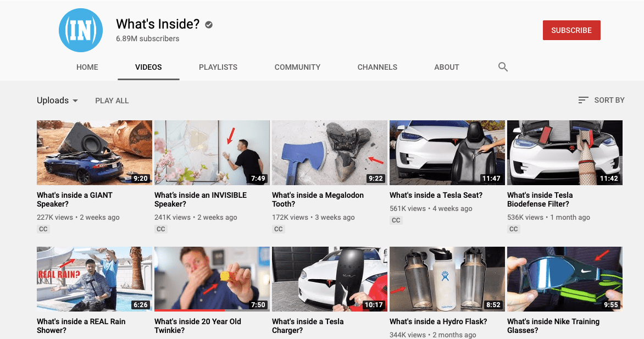Image resolution: width=644 pixels, height=339 pixels.
Task: Play the Tesla Seat video thumbnail
Action: tap(447, 152)
